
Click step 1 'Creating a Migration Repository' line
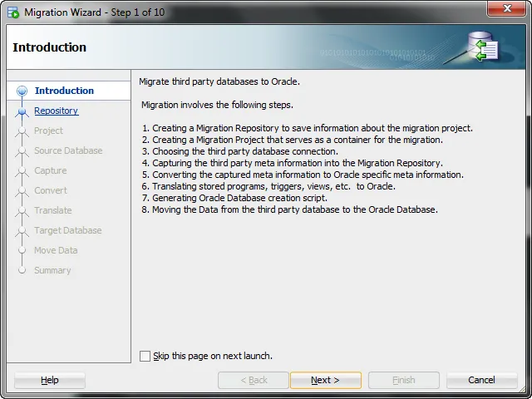(x=308, y=128)
